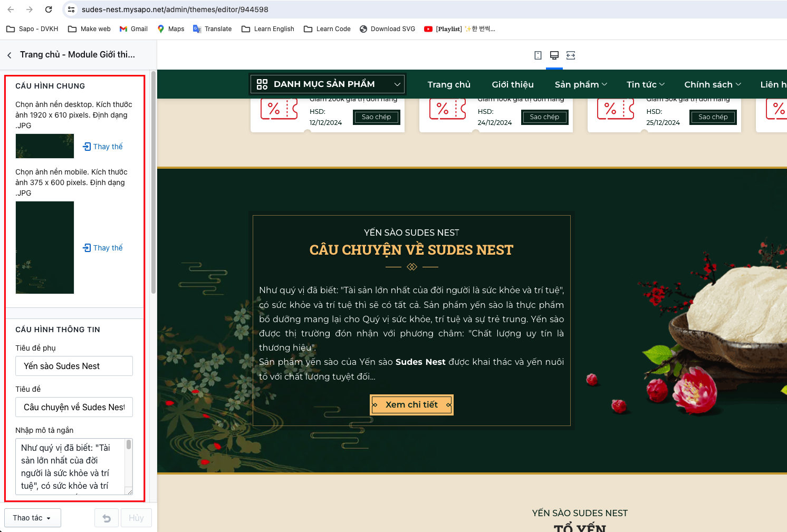Open Download SVG bookmark
The height and width of the screenshot is (532, 787).
click(388, 29)
